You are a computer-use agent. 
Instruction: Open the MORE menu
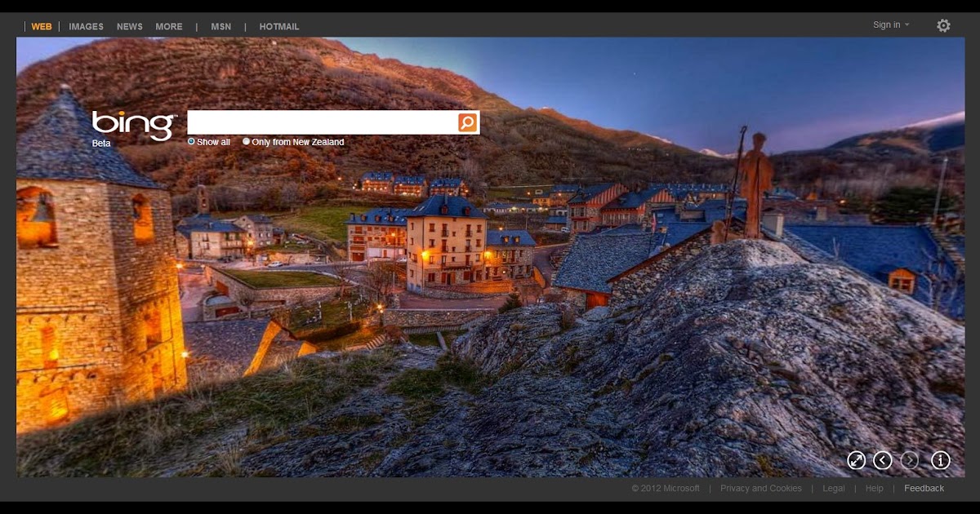coord(168,26)
